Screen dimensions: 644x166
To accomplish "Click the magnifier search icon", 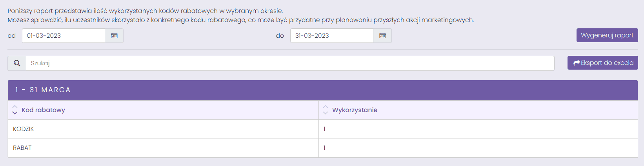I will [x=17, y=63].
